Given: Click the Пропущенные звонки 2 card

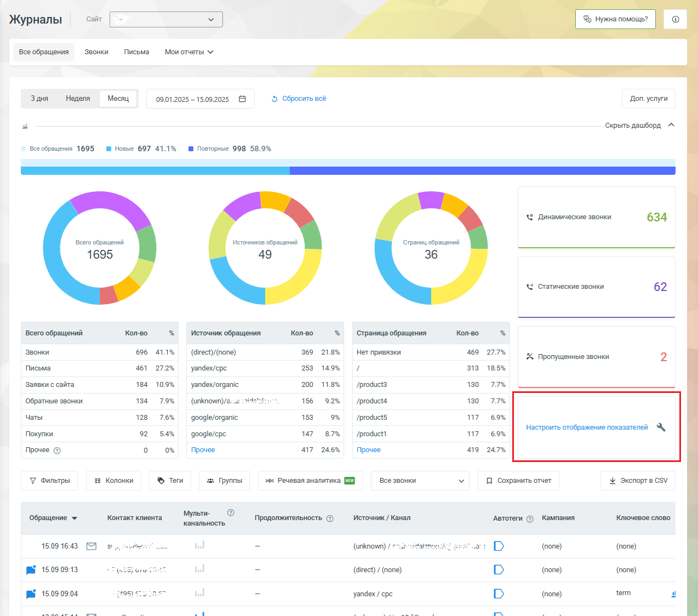Looking at the screenshot, I should [596, 357].
